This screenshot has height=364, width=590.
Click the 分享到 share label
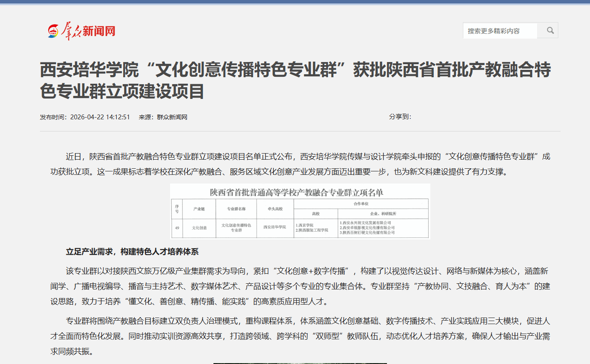click(x=400, y=117)
